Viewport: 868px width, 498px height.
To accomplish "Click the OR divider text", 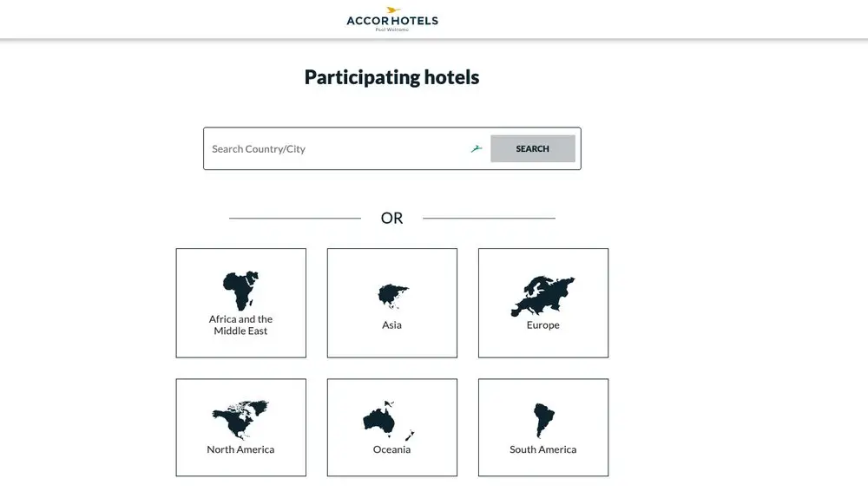I will click(x=392, y=218).
